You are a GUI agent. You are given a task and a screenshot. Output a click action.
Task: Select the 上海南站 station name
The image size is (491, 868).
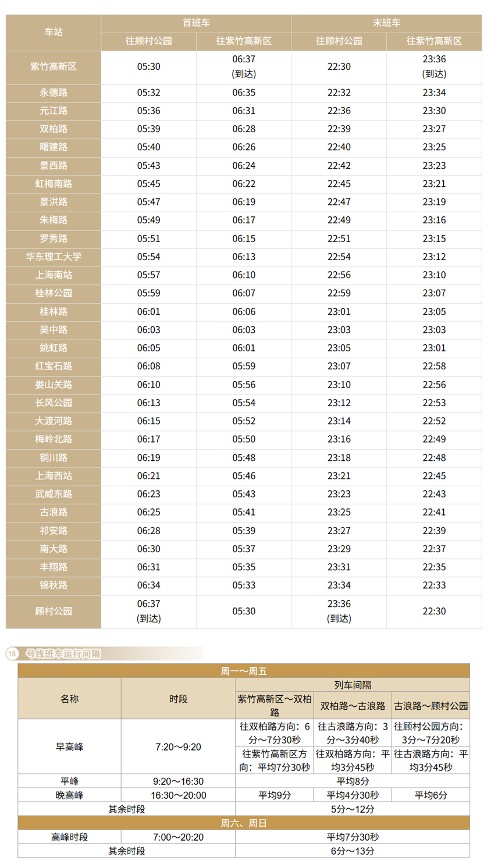pyautogui.click(x=54, y=275)
